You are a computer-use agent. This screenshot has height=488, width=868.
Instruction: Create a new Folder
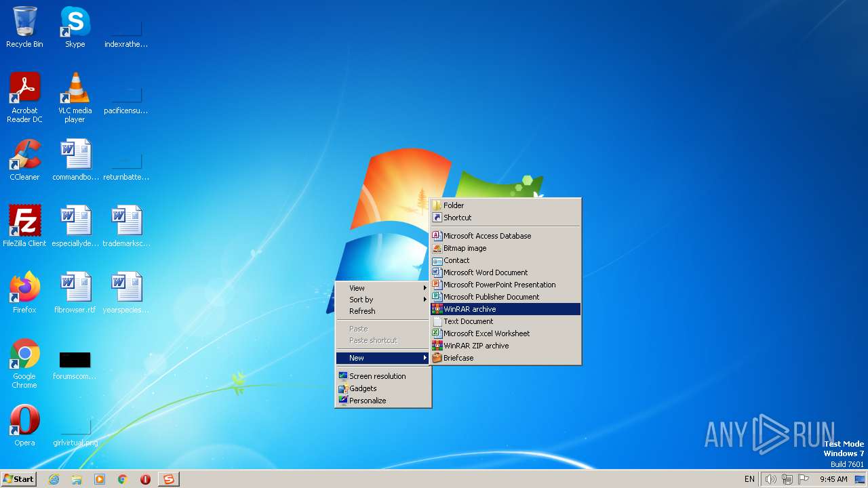506,205
